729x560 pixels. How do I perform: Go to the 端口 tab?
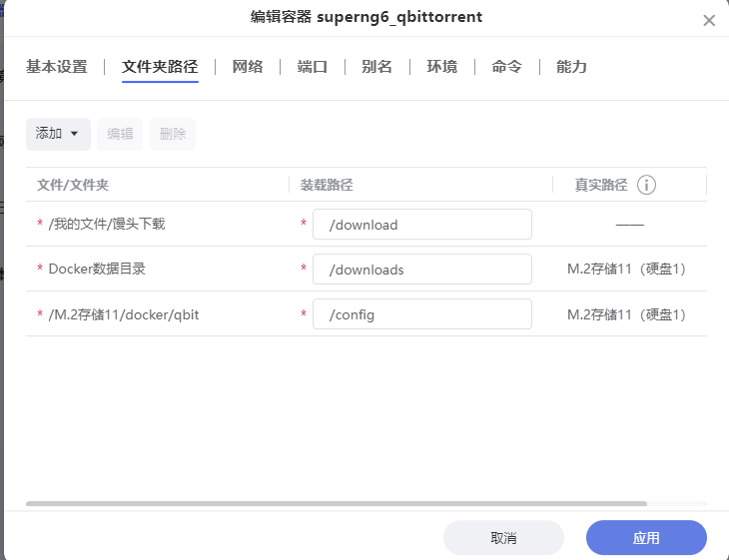click(x=313, y=67)
